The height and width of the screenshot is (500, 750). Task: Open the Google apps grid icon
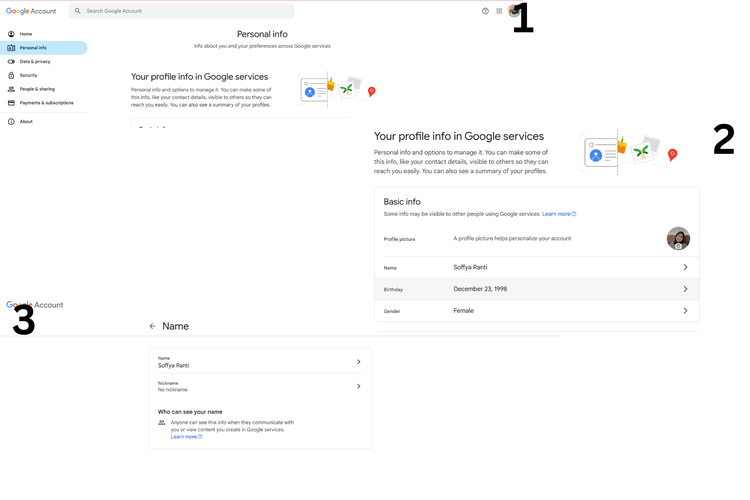[499, 11]
